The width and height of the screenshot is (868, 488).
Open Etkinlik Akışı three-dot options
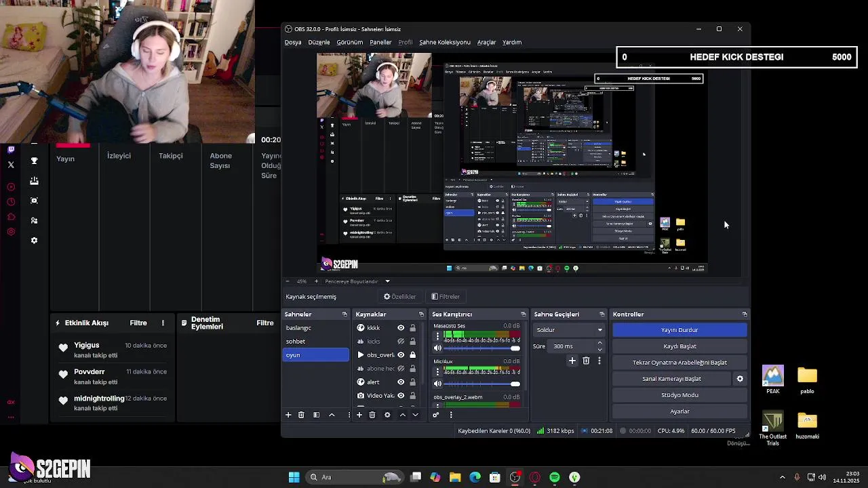tap(163, 323)
